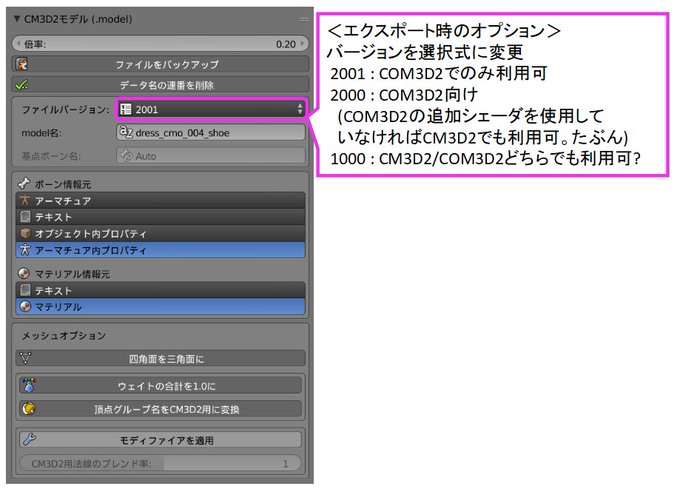The image size is (680, 489).
Task: Select マテリアル as material source
Action: pos(160,306)
